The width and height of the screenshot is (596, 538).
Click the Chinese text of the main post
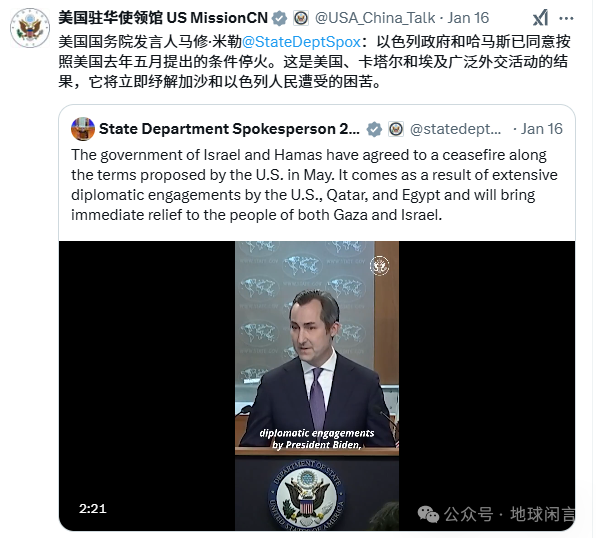[x=314, y=62]
